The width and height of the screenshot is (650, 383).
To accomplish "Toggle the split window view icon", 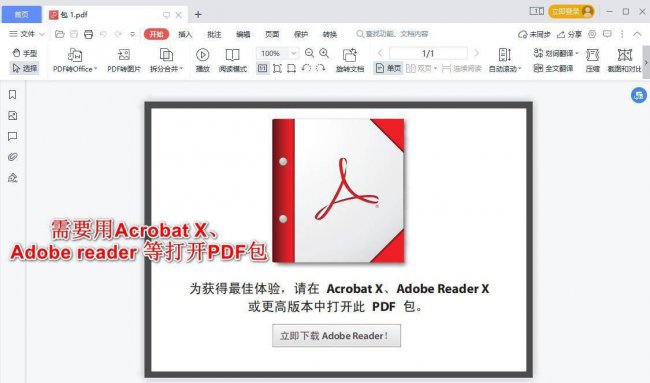I will point(536,11).
